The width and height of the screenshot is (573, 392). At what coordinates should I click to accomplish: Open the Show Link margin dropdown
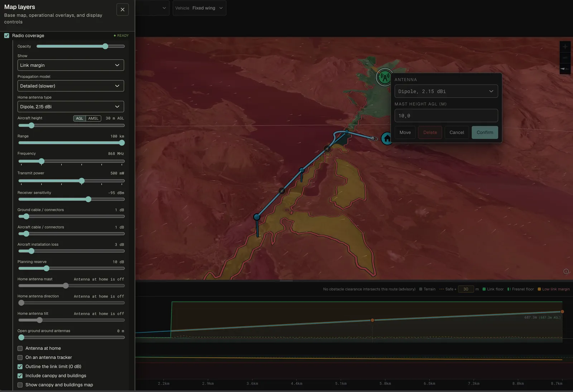point(71,65)
